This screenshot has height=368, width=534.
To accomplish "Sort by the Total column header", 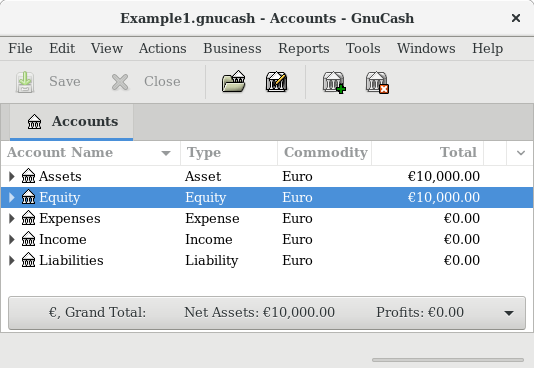I will (427, 153).
